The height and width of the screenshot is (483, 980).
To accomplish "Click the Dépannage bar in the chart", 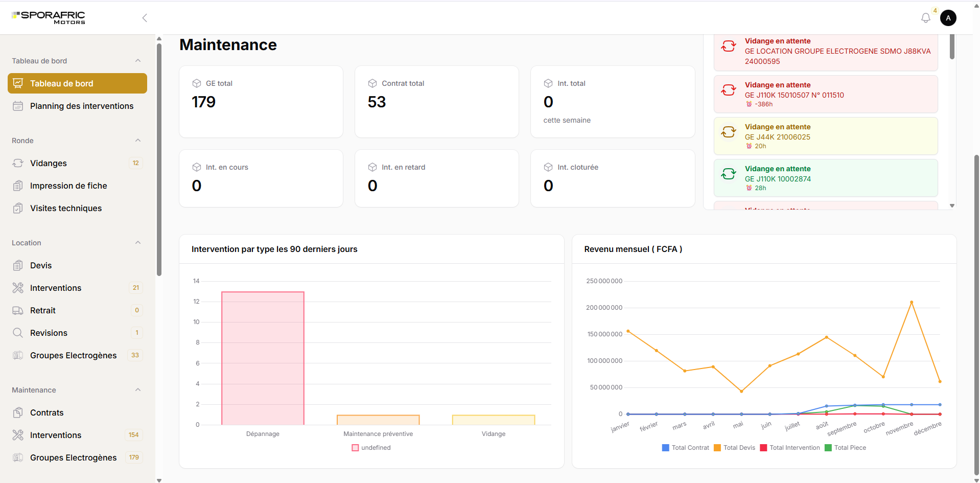I will coord(263,358).
